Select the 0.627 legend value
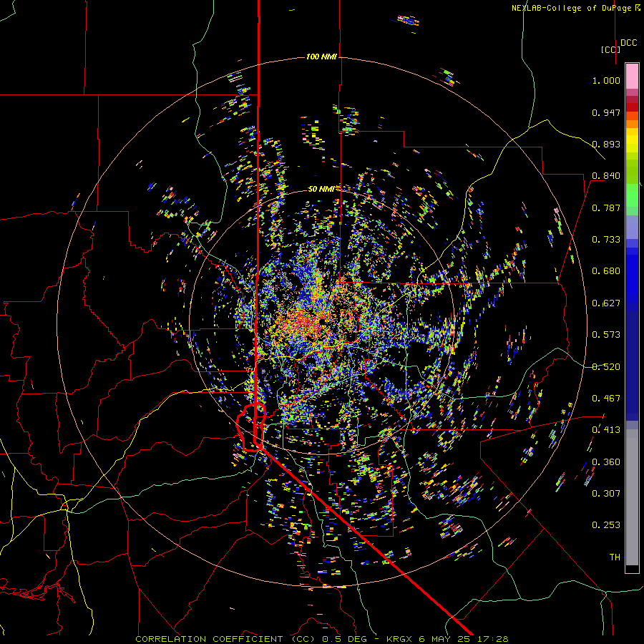644x644 pixels. point(606,303)
